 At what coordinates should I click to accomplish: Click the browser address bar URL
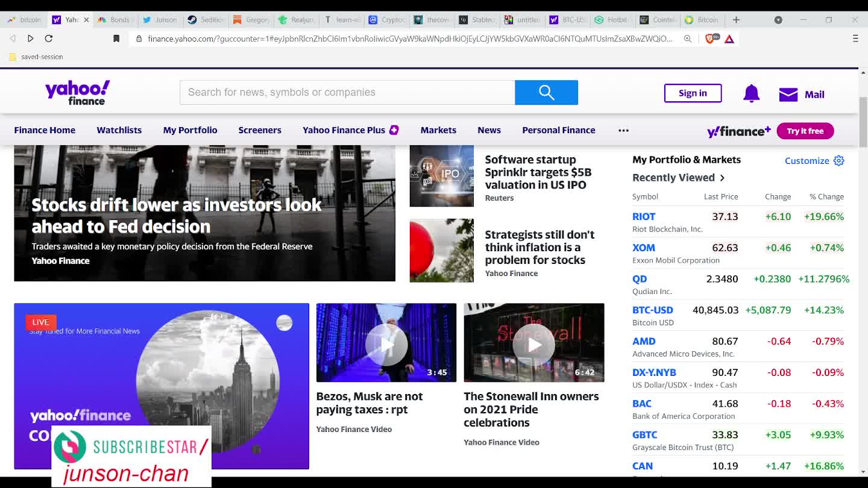point(410,39)
